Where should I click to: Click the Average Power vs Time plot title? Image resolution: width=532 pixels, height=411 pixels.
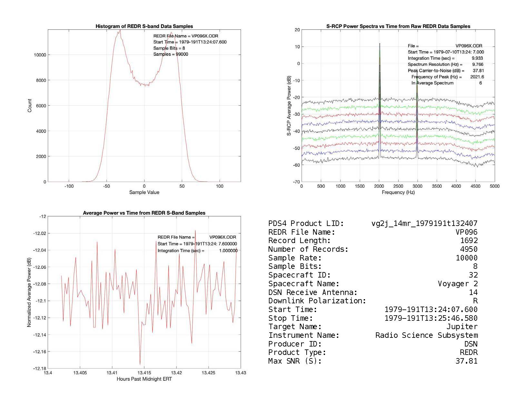[144, 213]
